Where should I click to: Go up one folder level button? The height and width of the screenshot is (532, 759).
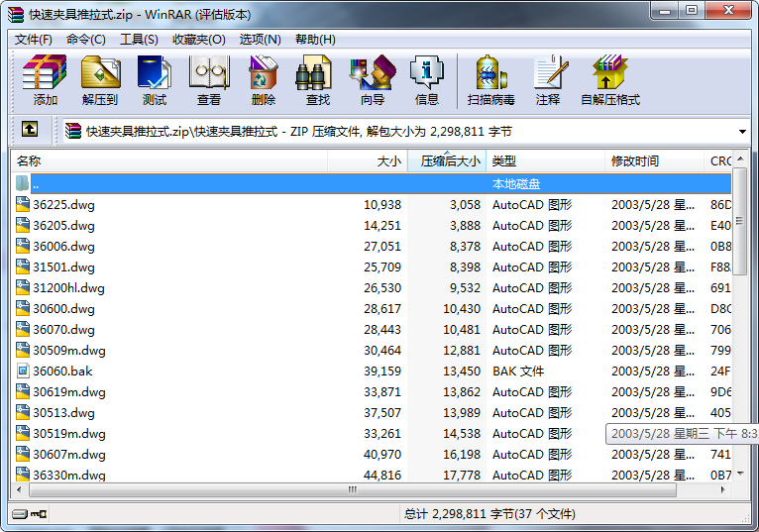click(x=30, y=129)
